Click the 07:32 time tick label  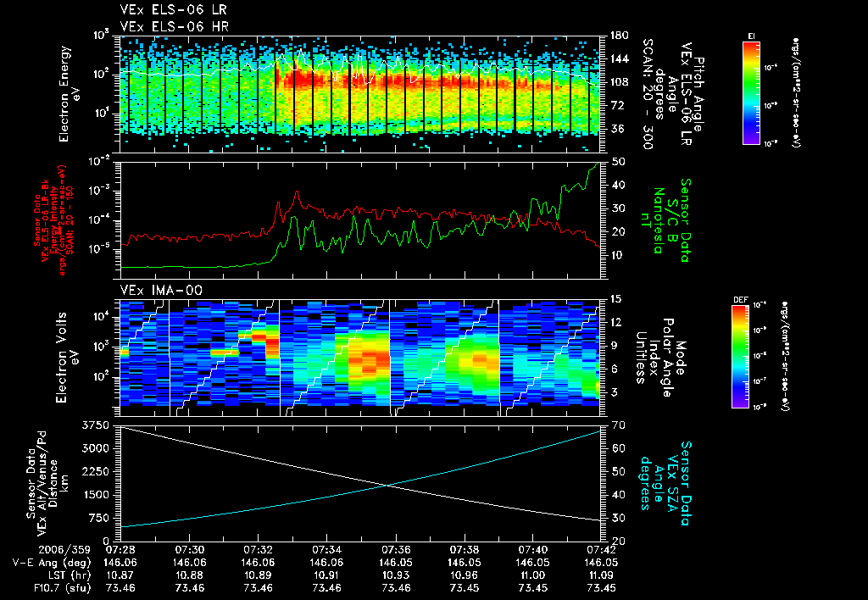pos(258,550)
